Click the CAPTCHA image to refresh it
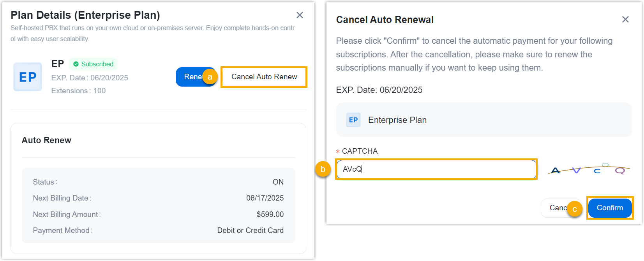This screenshot has width=644, height=261. [x=589, y=170]
